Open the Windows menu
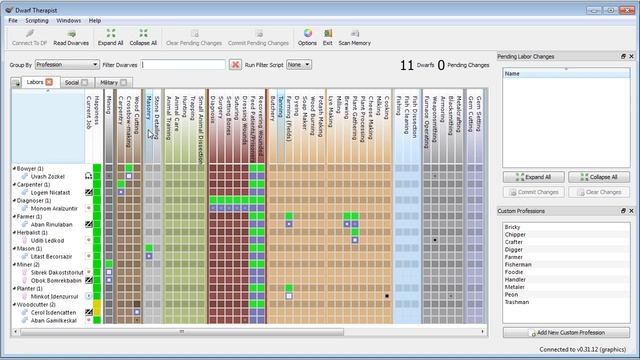Viewport: 640px width, 360px height. click(69, 20)
